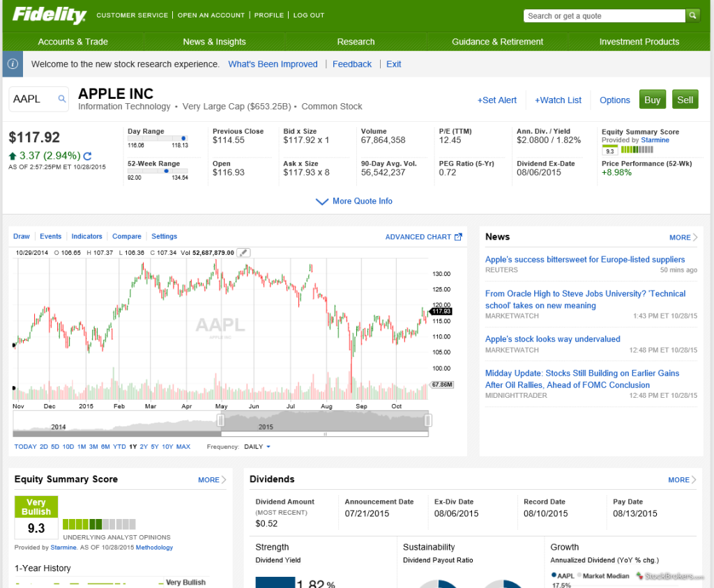Click the crosshair data-point tool on the chart
714x588 pixels.
(x=243, y=252)
